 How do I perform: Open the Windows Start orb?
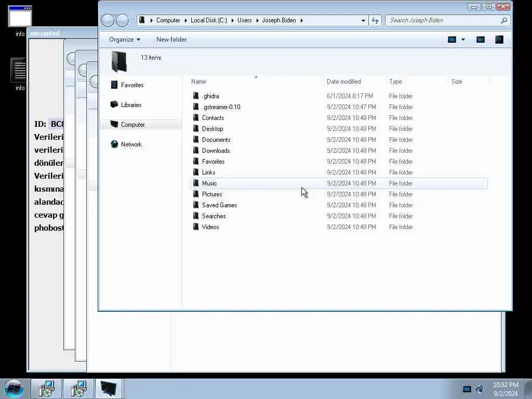tap(14, 389)
